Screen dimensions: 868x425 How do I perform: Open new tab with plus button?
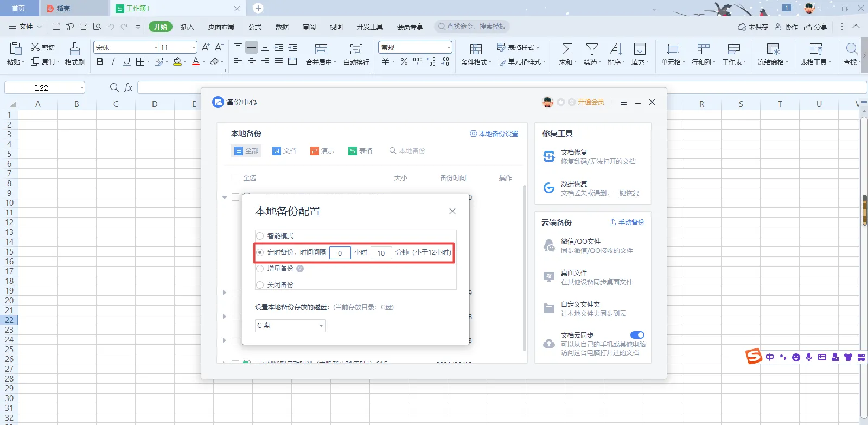coord(258,8)
